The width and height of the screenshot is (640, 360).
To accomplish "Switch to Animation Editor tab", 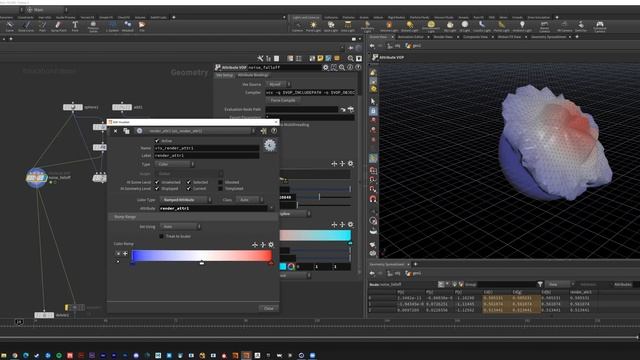I will coord(411,37).
